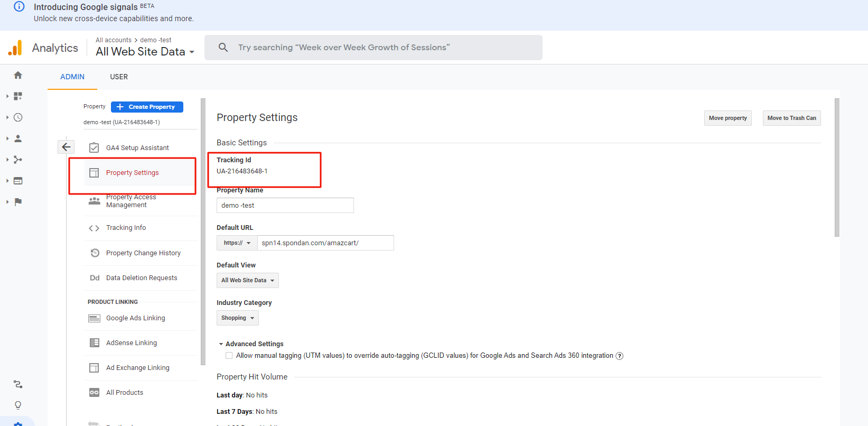The image size is (868, 426).
Task: Click the All accounts breadcrumb link
Action: pyautogui.click(x=114, y=40)
